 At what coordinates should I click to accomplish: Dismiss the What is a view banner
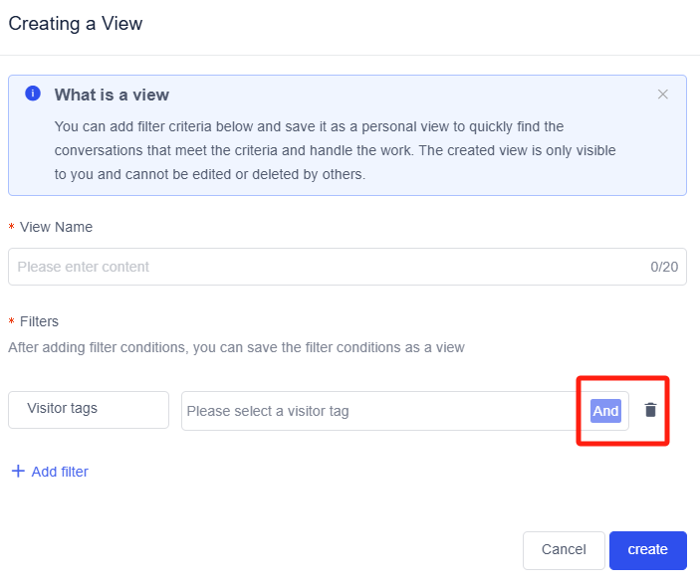point(663,95)
